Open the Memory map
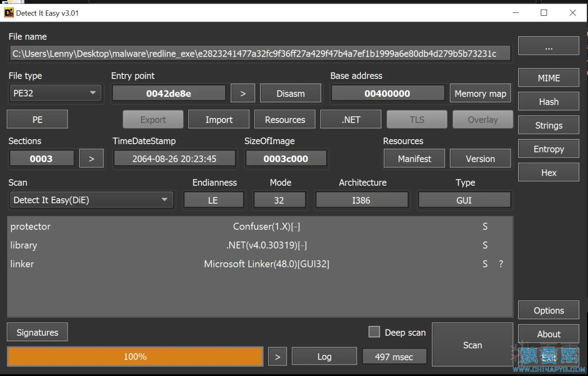This screenshot has width=588, height=376. pyautogui.click(x=480, y=93)
